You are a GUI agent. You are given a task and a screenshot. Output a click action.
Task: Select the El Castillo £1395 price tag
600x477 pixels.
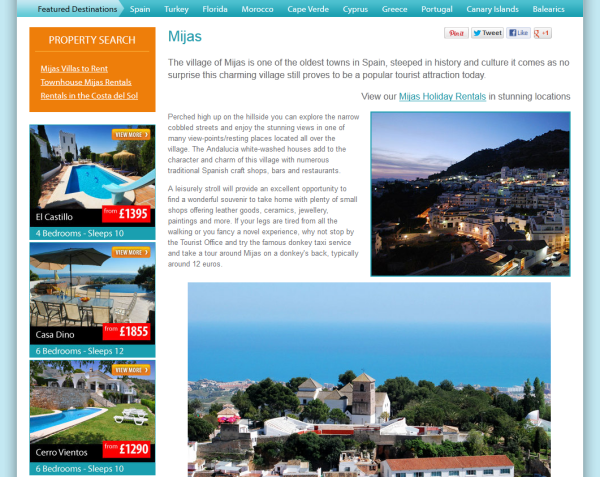tap(126, 214)
